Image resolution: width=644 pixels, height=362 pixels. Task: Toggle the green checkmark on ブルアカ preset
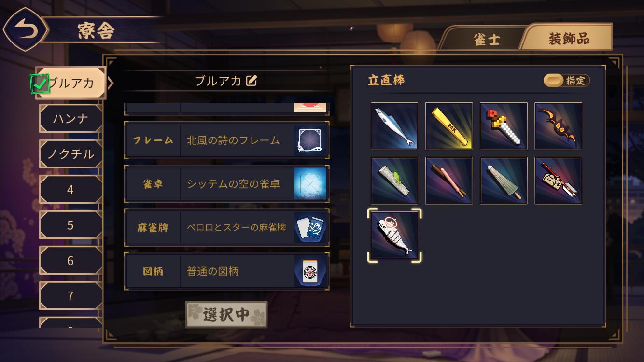click(x=41, y=84)
